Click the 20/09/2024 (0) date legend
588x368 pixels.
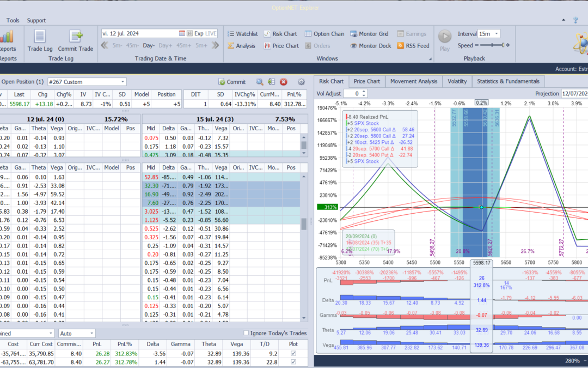point(361,237)
